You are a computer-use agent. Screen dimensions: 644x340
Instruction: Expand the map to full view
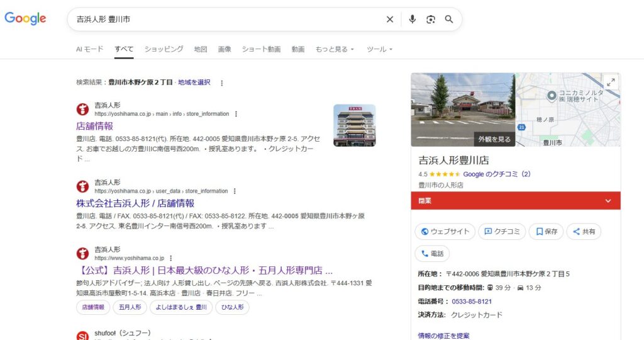pyautogui.click(x=610, y=82)
